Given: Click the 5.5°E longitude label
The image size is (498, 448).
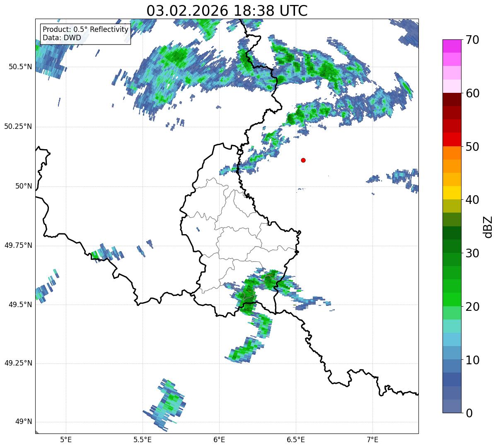Looking at the screenshot, I should click(x=143, y=439).
